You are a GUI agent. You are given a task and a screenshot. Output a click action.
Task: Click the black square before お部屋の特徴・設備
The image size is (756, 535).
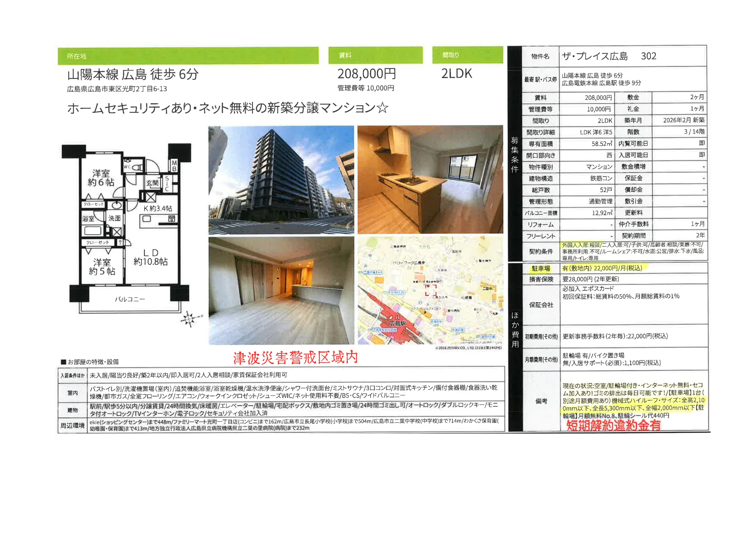pos(63,362)
